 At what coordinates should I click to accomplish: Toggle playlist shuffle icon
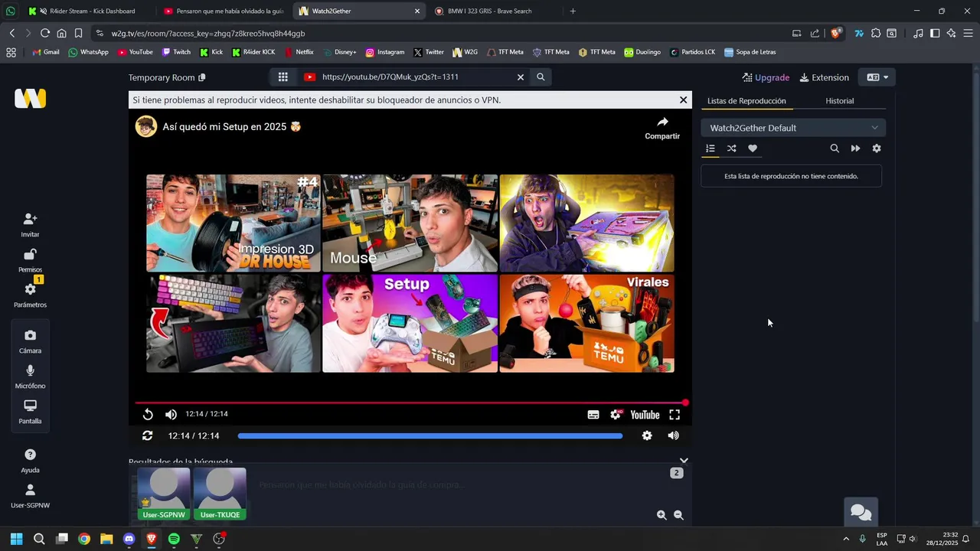[x=731, y=148]
